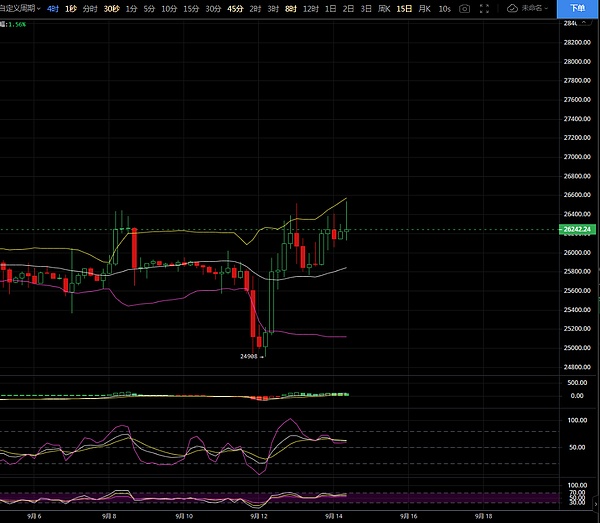Switch to the 1分 interval
Screen dimensions: 600x523
pos(131,8)
